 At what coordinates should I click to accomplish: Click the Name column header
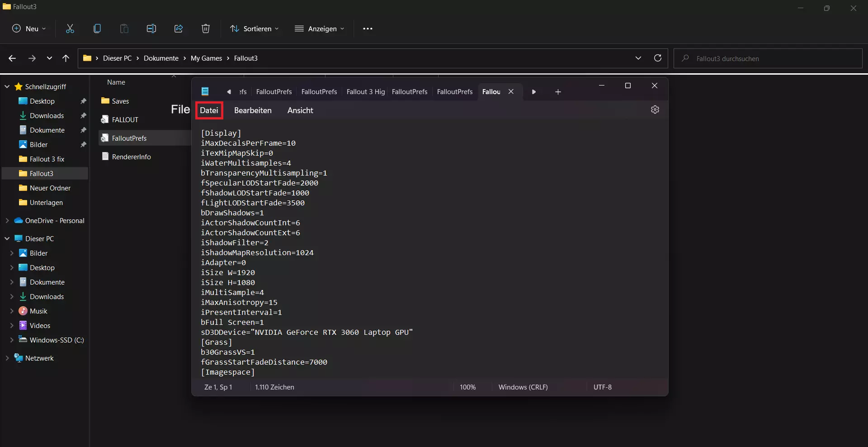point(116,82)
